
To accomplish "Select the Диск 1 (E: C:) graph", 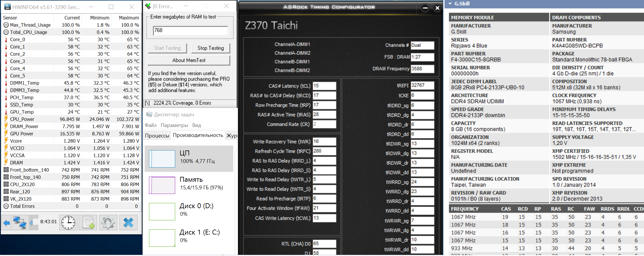I will click(189, 238).
